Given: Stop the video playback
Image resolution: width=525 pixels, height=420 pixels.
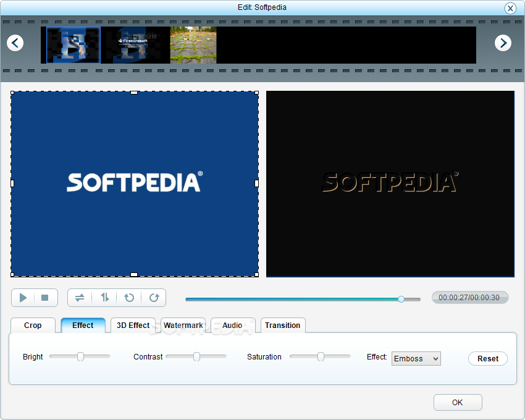Looking at the screenshot, I should tap(45, 298).
